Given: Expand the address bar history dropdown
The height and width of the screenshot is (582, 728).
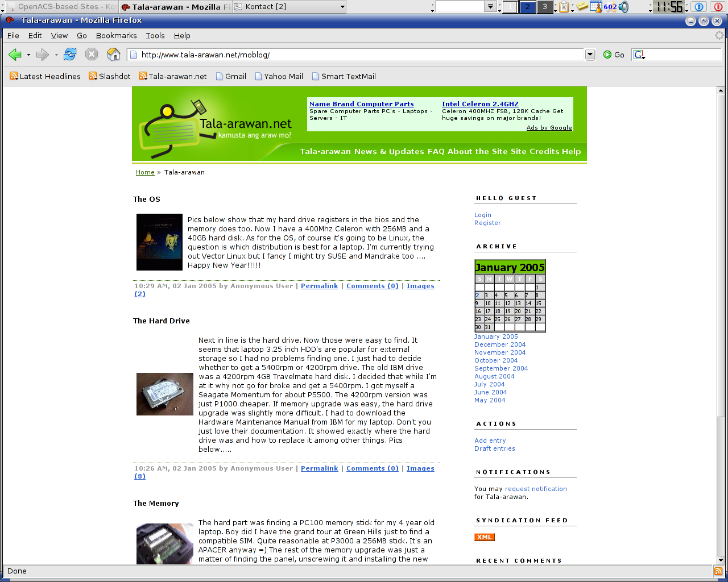Looking at the screenshot, I should (x=590, y=55).
